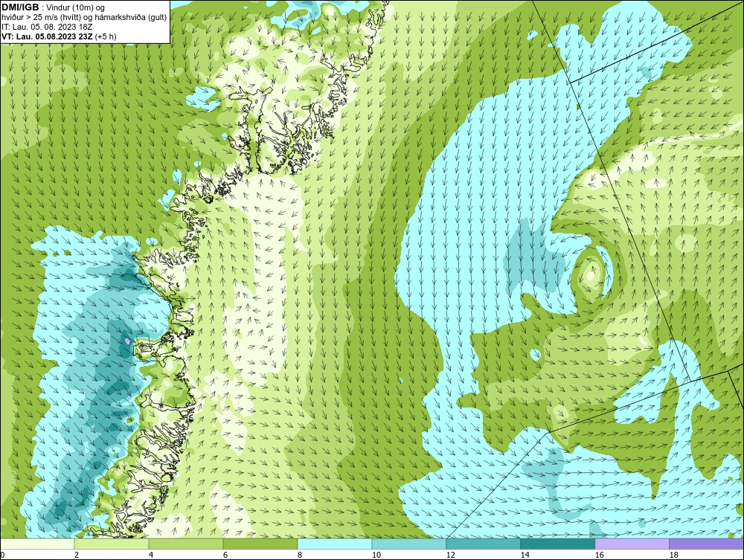The width and height of the screenshot is (744, 560).
Task: Click the 'hviður > 25 m/s' description line
Action: [x=84, y=18]
